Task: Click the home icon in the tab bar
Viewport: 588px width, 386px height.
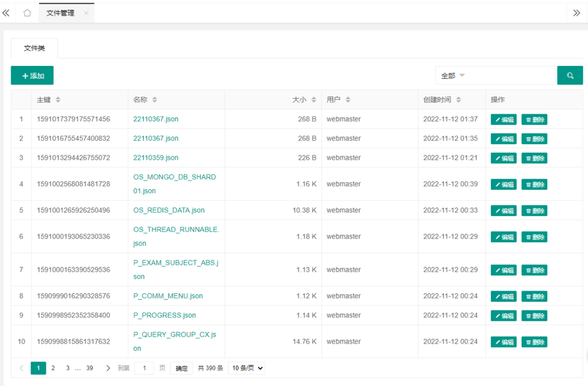Action: 27,13
